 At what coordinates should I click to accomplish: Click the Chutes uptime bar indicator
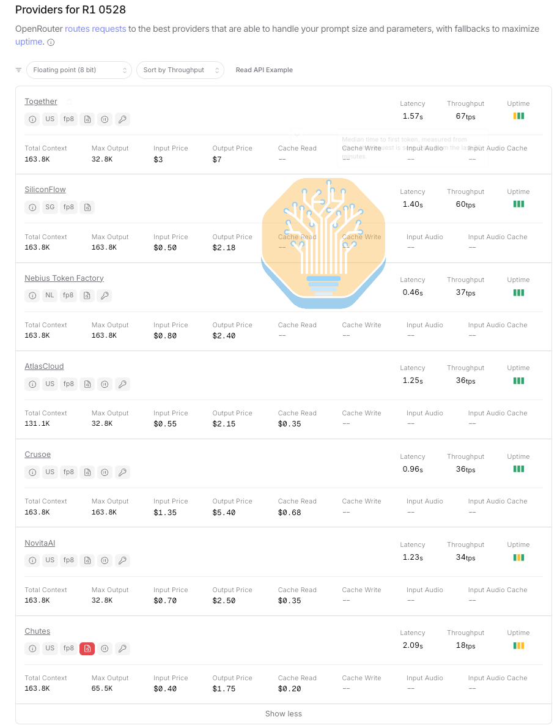click(518, 645)
